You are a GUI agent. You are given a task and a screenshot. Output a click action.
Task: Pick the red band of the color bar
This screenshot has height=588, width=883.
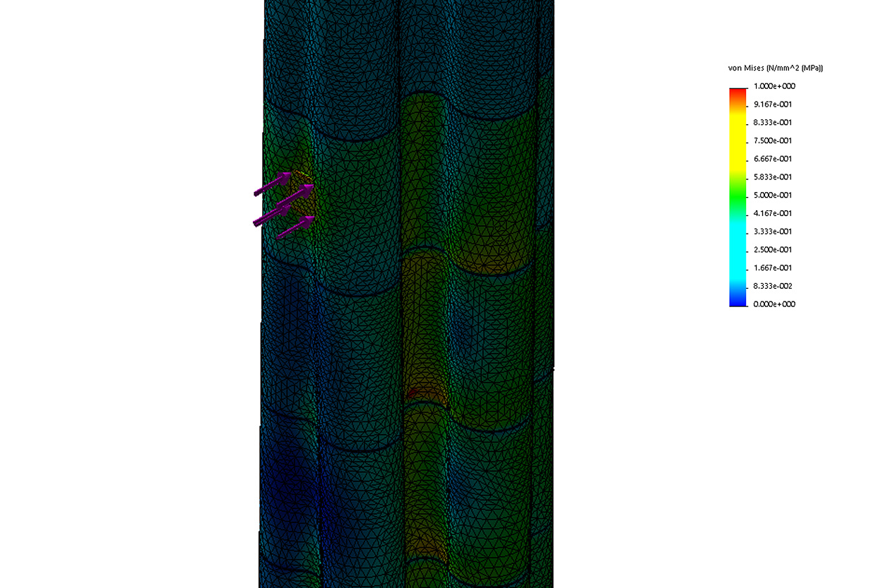(x=737, y=93)
